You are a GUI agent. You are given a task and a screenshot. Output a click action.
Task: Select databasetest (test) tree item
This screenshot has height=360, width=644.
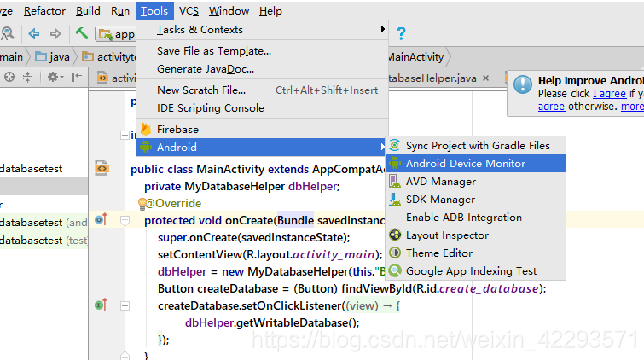(44, 241)
